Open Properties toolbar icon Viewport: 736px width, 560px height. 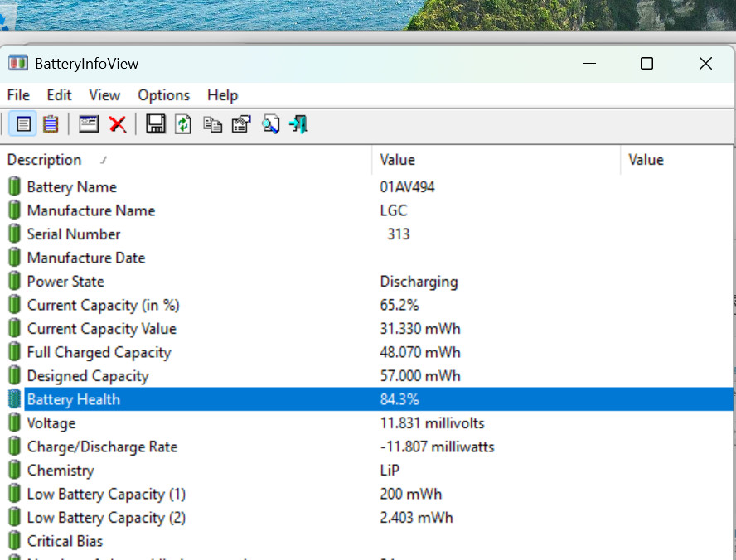pyautogui.click(x=240, y=124)
